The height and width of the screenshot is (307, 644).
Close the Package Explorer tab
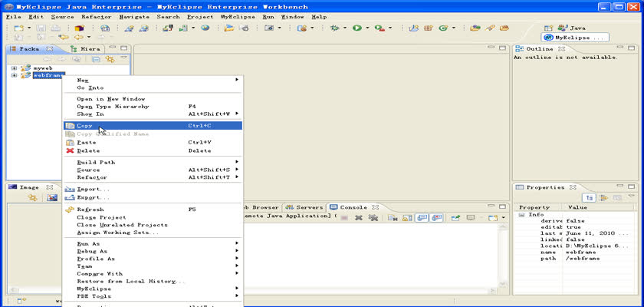(x=50, y=48)
